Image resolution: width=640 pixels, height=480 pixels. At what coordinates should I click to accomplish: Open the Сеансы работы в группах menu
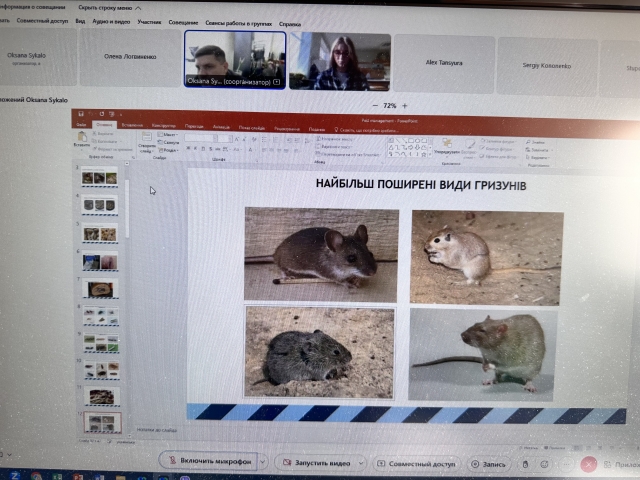click(x=238, y=23)
